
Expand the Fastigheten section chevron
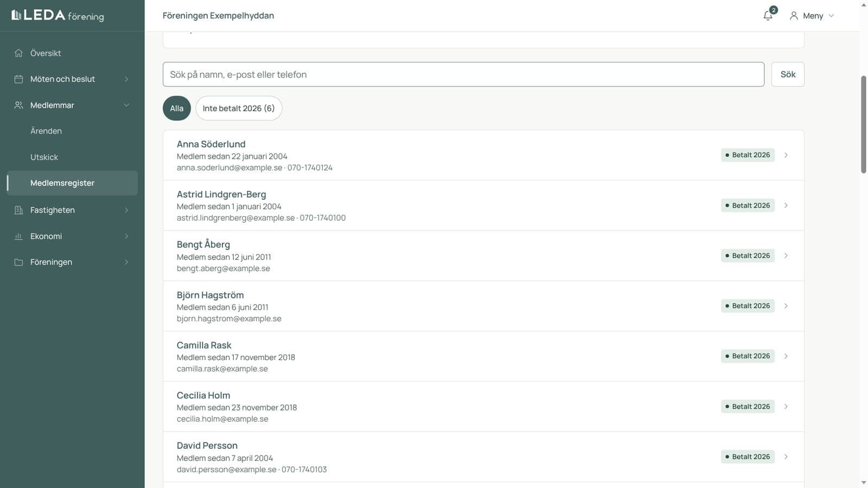click(x=126, y=210)
